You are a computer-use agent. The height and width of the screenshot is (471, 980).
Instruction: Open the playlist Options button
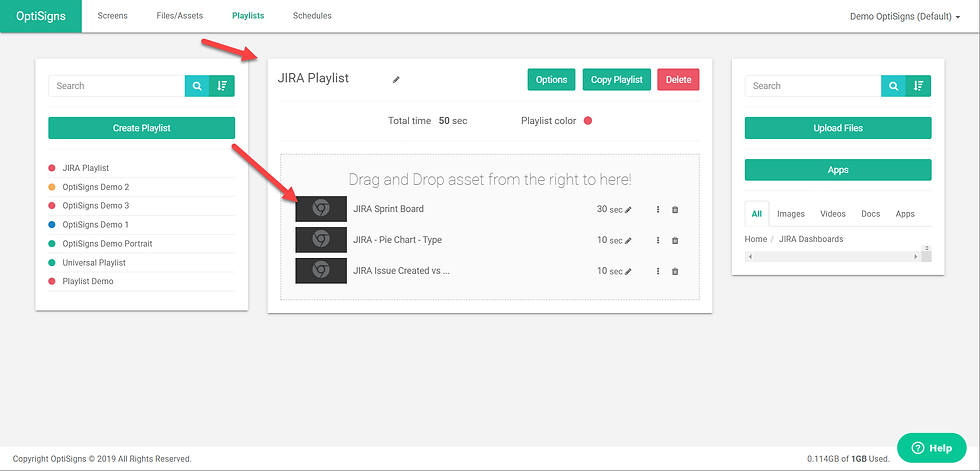coord(551,80)
